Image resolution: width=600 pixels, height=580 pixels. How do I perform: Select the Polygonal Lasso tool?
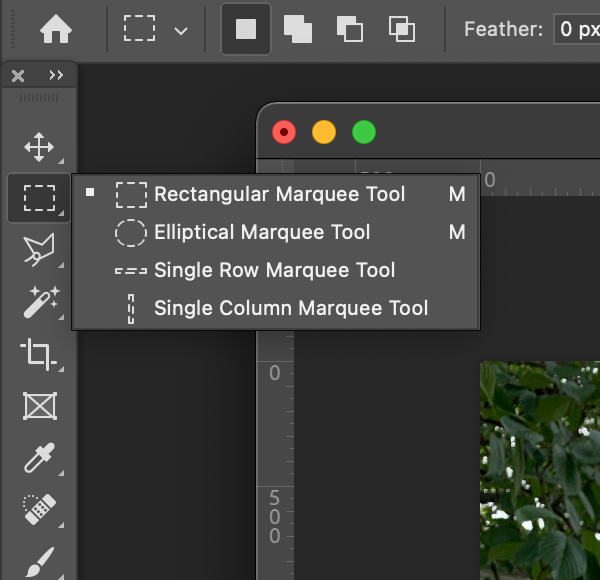[39, 249]
